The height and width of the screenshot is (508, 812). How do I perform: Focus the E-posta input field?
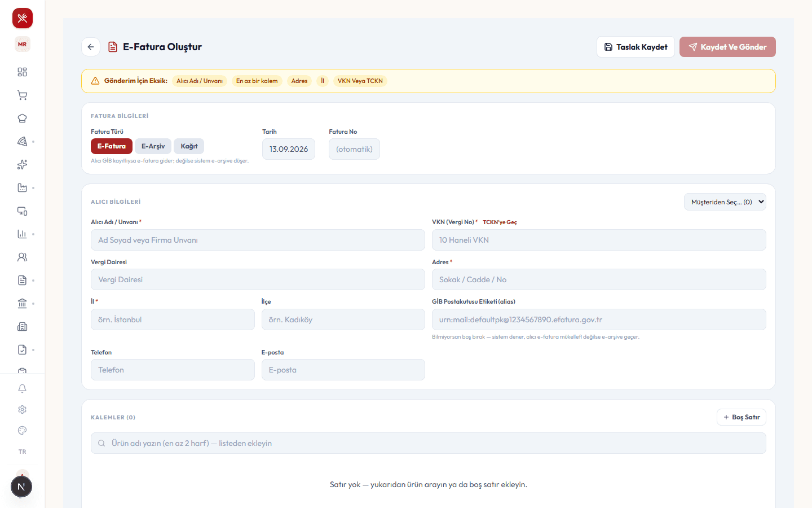(x=343, y=370)
